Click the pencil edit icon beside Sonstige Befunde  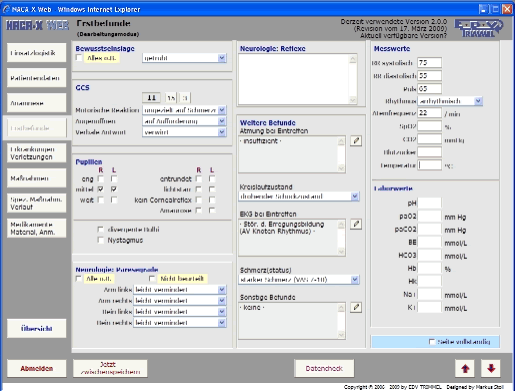point(356,307)
